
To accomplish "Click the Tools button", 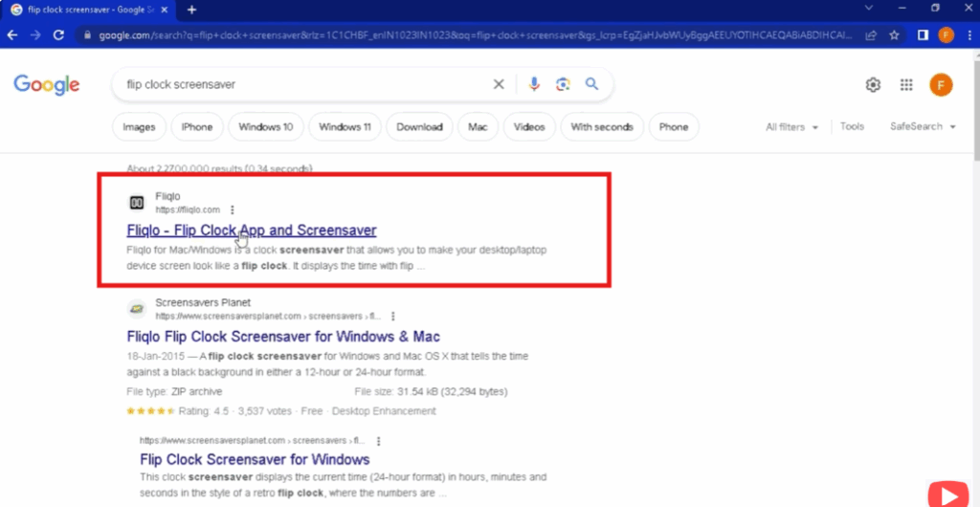I will 852,126.
